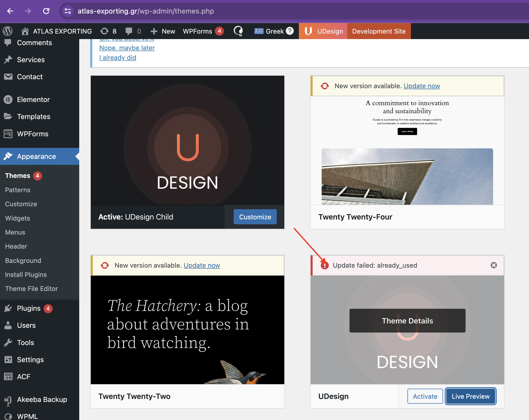Image resolution: width=529 pixels, height=420 pixels.
Task: Click the WPForms notification count badge
Action: point(219,31)
